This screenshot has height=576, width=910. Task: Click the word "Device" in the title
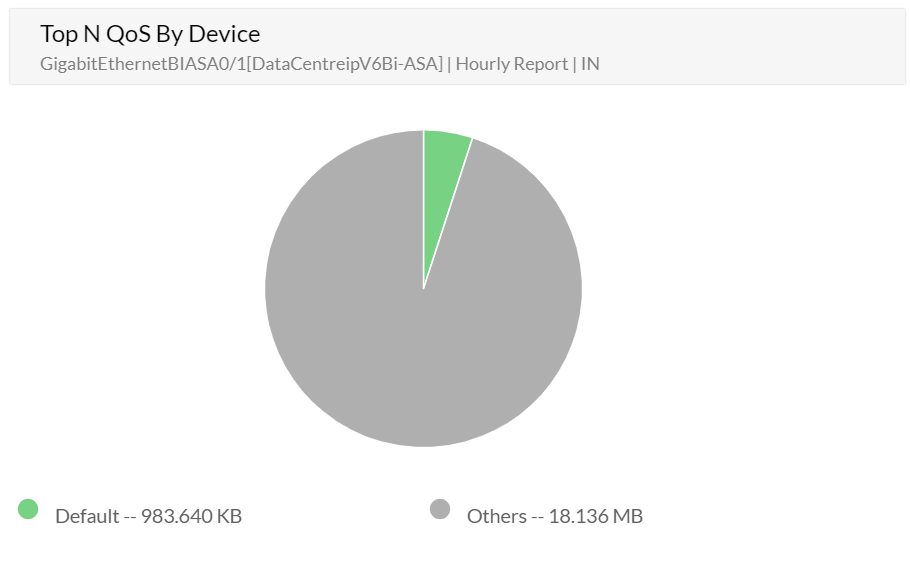point(224,34)
